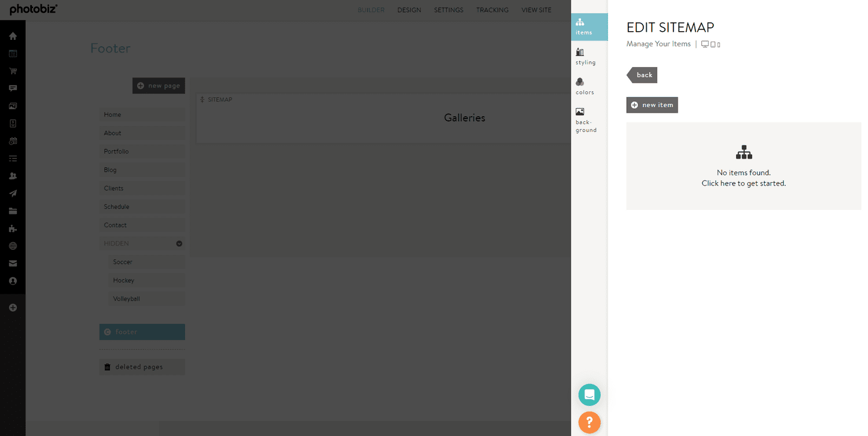Open the add menu plus icon in sidebar
The width and height of the screenshot is (868, 436).
(x=13, y=307)
